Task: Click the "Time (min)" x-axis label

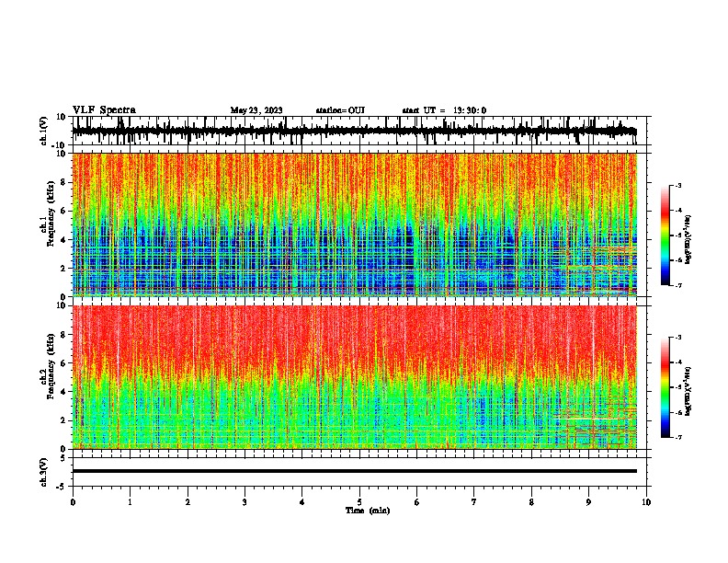Action: click(x=368, y=511)
